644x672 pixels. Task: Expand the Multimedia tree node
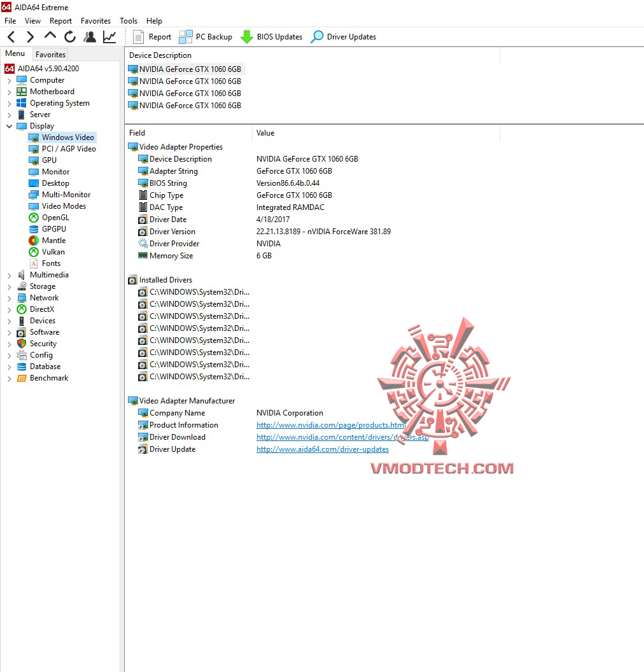[x=9, y=275]
